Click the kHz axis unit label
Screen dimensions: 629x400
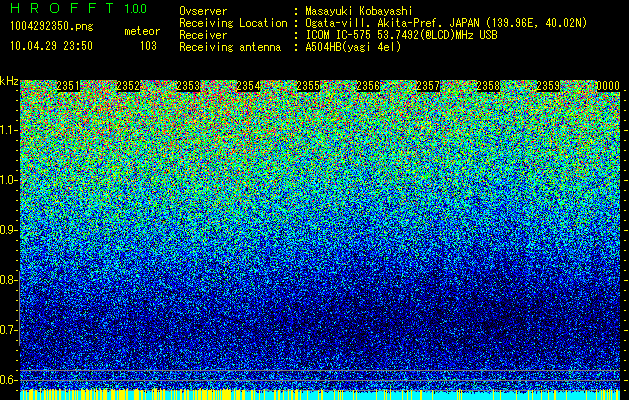click(9, 81)
